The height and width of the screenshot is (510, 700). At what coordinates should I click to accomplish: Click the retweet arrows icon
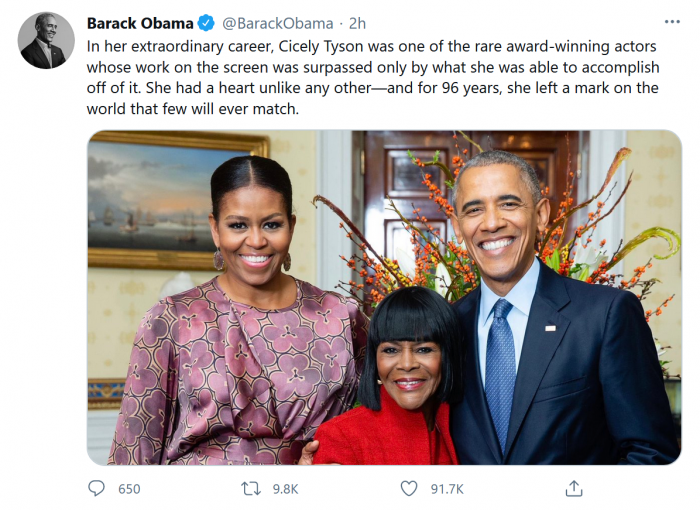pyautogui.click(x=252, y=488)
